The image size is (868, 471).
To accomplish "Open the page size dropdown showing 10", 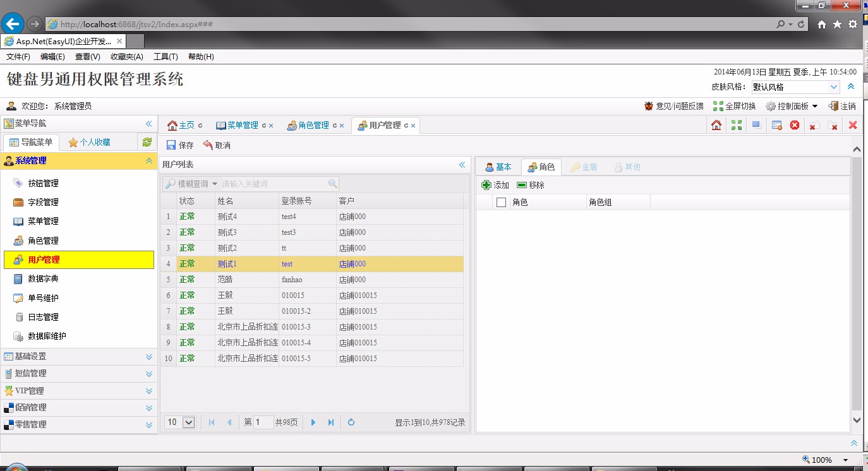I will pyautogui.click(x=179, y=422).
